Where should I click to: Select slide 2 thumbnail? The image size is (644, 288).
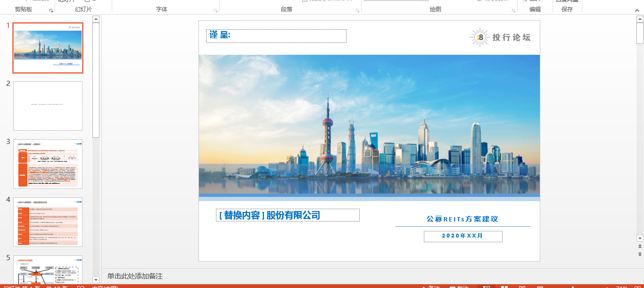[48, 106]
